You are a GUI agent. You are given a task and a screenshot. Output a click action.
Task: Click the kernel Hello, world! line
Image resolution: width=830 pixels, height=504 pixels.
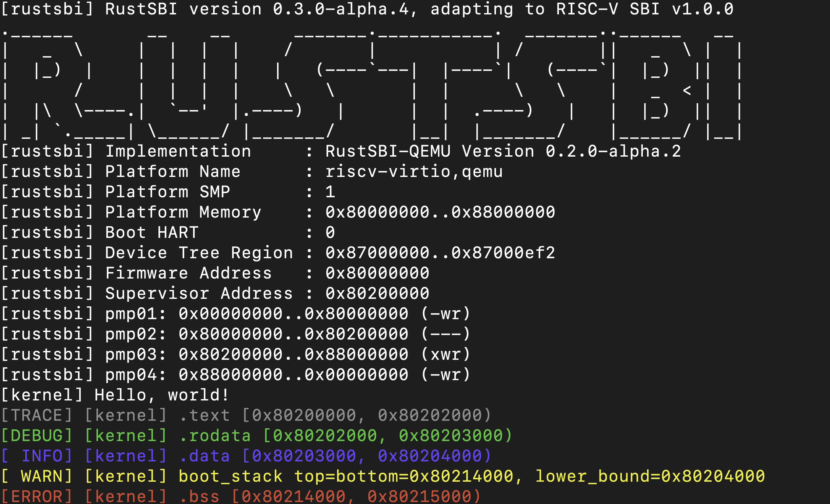[x=115, y=395]
